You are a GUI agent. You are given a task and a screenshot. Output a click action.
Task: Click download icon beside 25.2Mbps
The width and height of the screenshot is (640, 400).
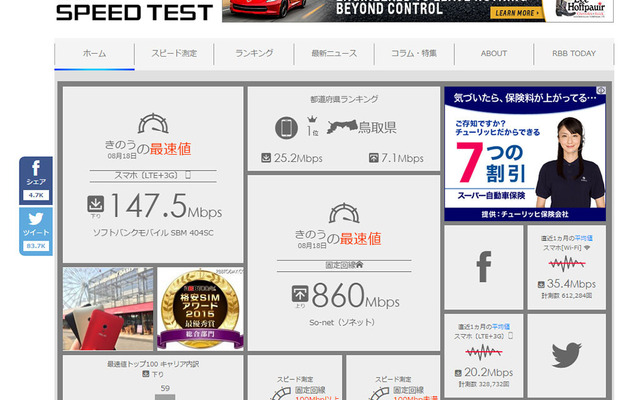coord(266,158)
